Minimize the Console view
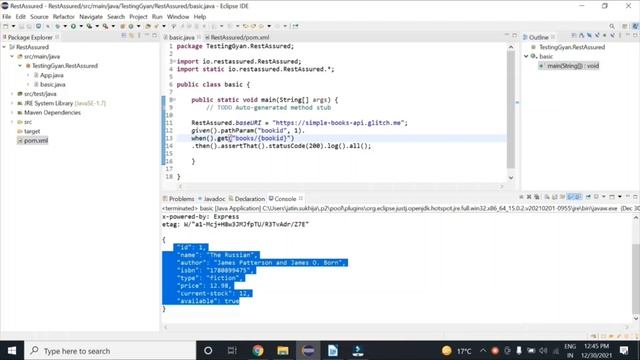Viewport: 640px width, 360px height. 628,197
